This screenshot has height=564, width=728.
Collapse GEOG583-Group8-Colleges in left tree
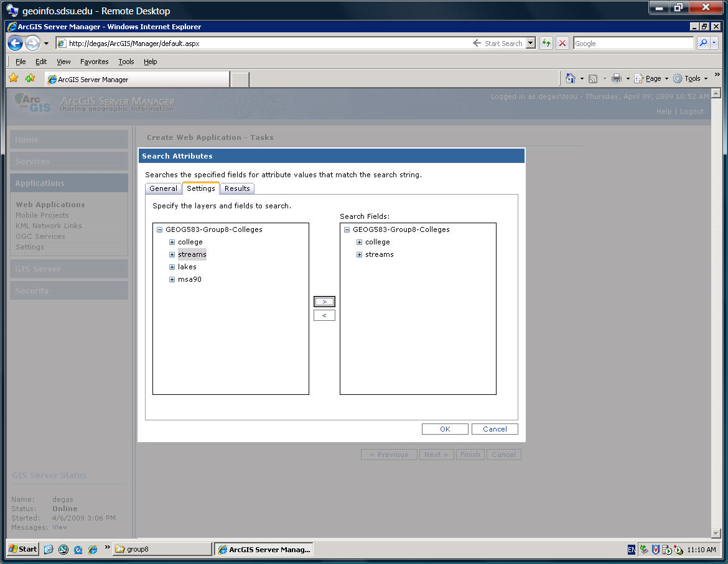click(x=159, y=229)
